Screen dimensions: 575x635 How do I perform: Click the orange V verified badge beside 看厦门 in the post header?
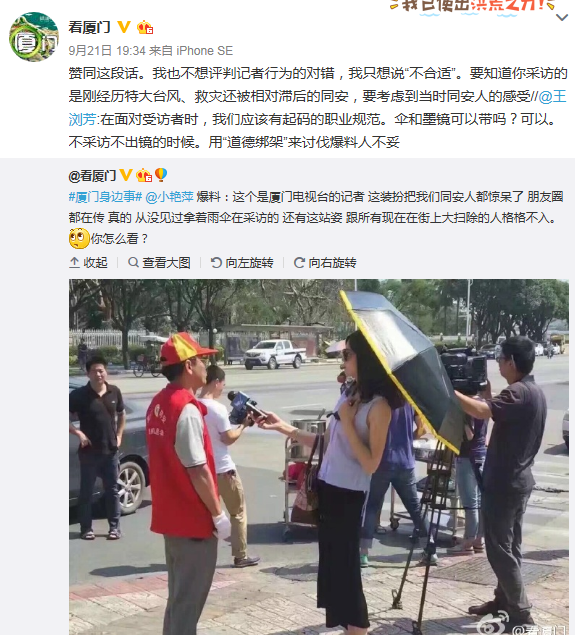(124, 27)
